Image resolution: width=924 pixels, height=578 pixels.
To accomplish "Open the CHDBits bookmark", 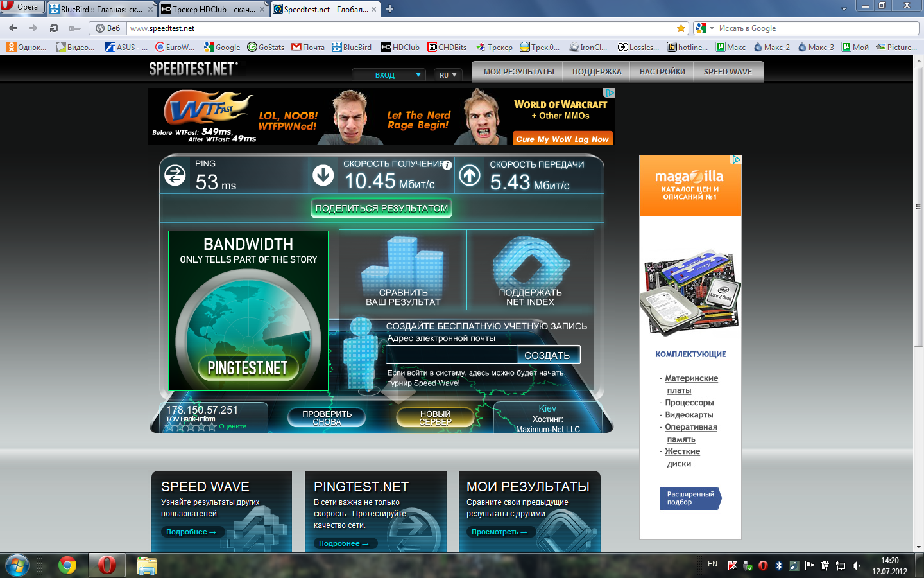I will coord(447,47).
